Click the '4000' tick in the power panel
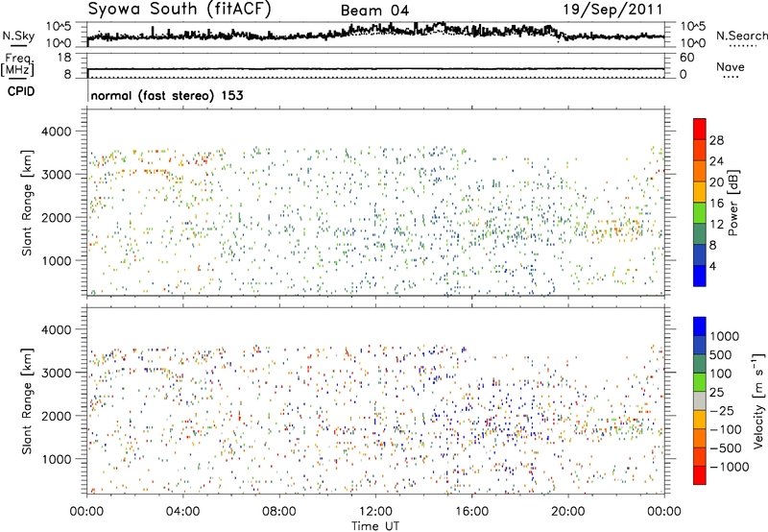Viewport: 768px width, 532px height. coord(56,132)
